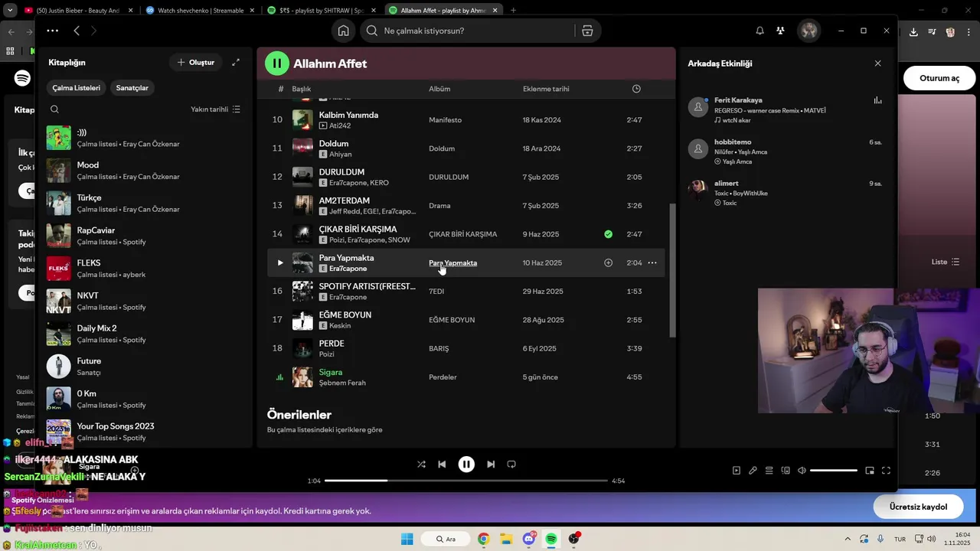Add Para Yapmakta to Liked Songs plus icon
Image resolution: width=980 pixels, height=551 pixels.
[x=608, y=262]
